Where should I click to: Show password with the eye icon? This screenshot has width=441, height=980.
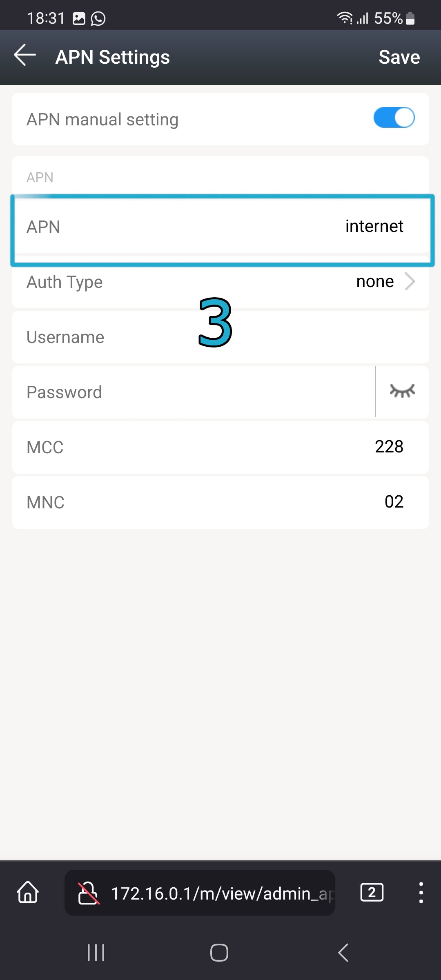(x=402, y=391)
